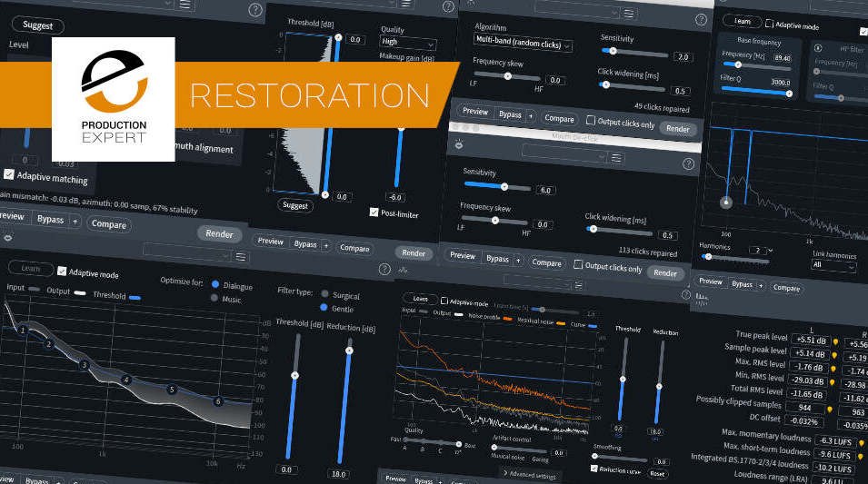Open help in the Mouth De-click window
The width and height of the screenshot is (868, 484).
point(688,163)
